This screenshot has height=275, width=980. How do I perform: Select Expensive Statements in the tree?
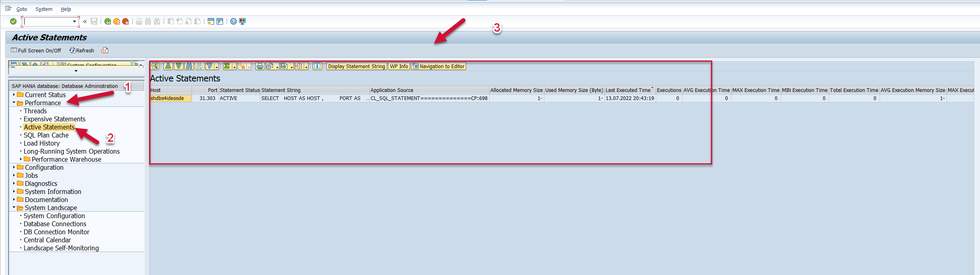[54, 119]
